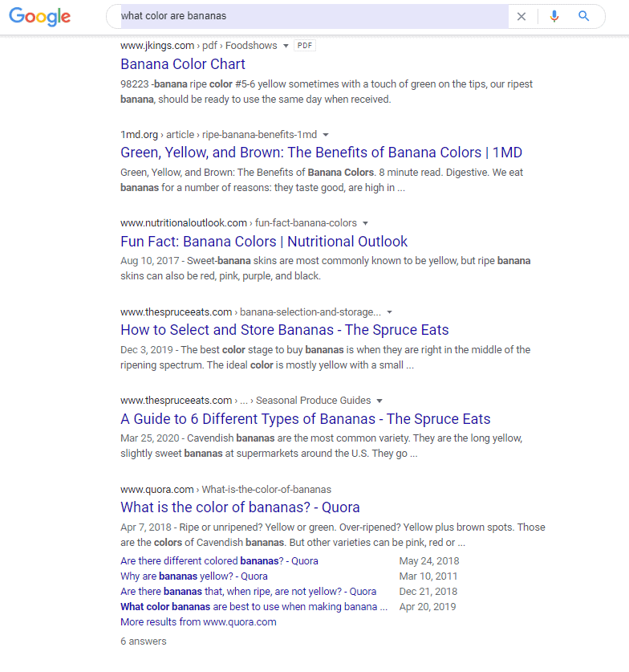Open 'Why are bananas yellow? - Quora' sublink

[x=194, y=576]
